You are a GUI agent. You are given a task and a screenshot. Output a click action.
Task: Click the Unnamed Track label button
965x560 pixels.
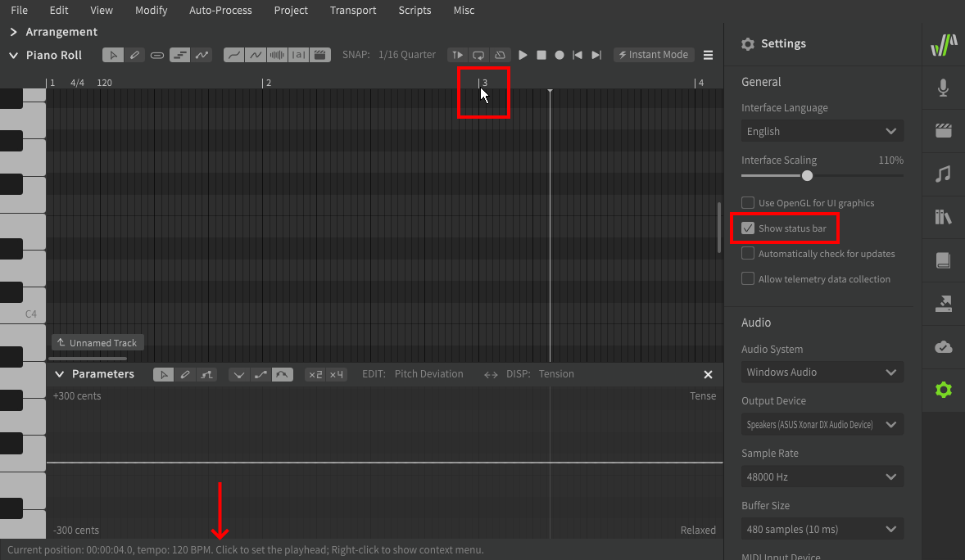pyautogui.click(x=97, y=343)
